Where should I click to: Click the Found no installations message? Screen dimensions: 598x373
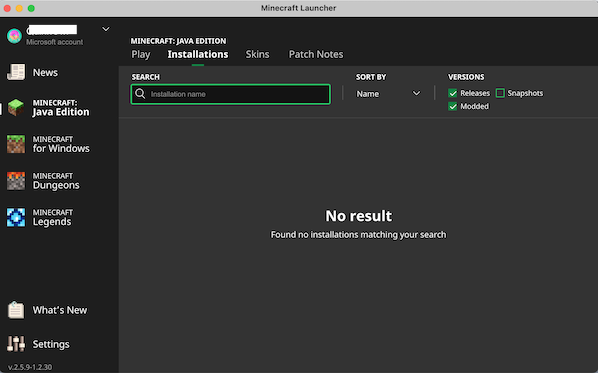point(358,235)
